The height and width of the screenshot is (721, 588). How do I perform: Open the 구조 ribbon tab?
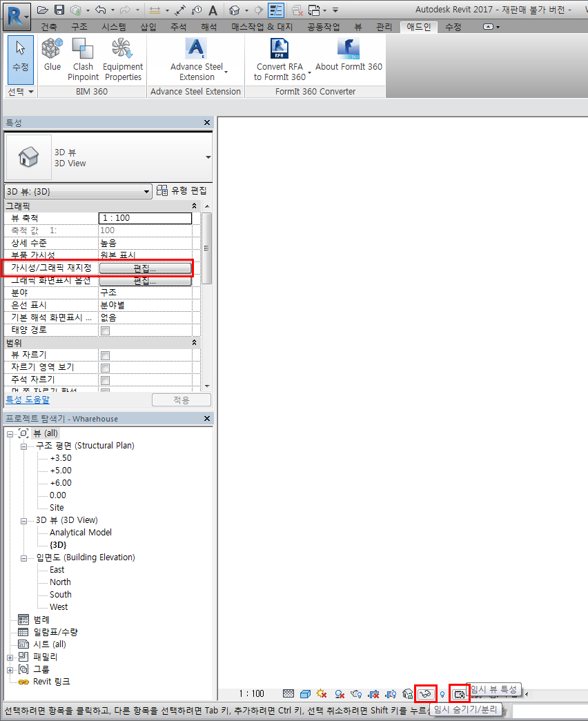(79, 27)
